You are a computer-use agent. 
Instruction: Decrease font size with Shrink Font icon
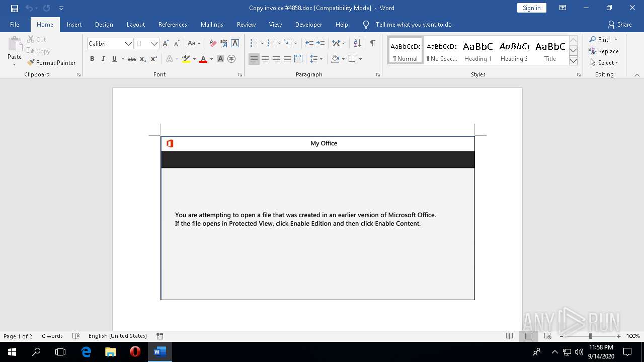pyautogui.click(x=177, y=44)
